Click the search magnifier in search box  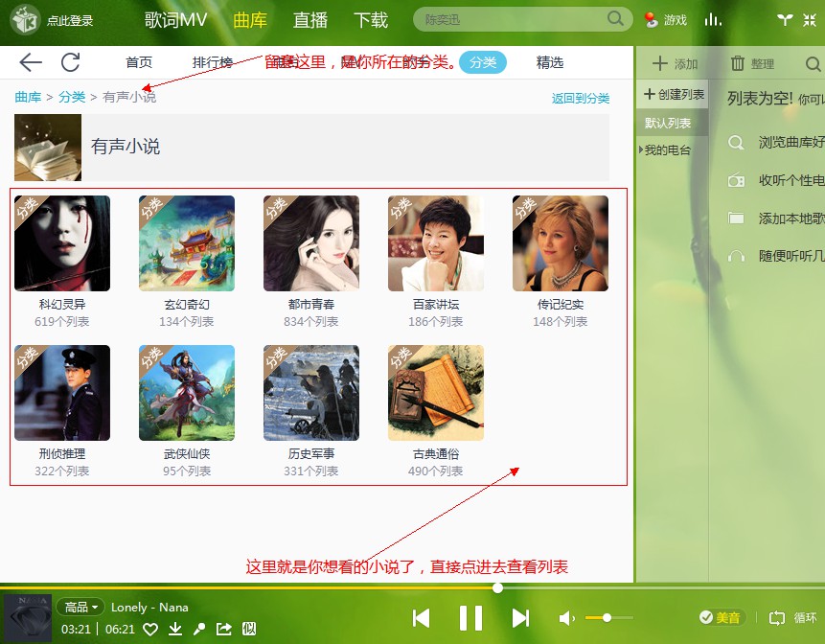click(x=615, y=19)
